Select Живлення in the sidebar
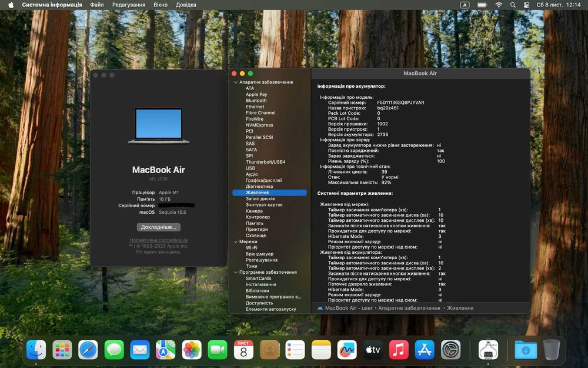 (270, 193)
